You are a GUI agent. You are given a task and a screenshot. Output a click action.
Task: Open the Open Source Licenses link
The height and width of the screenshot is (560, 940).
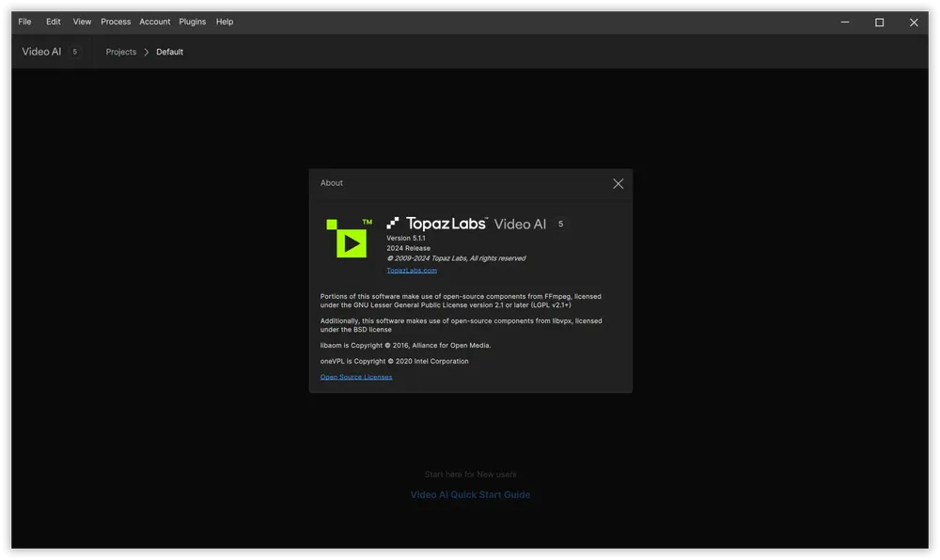356,377
